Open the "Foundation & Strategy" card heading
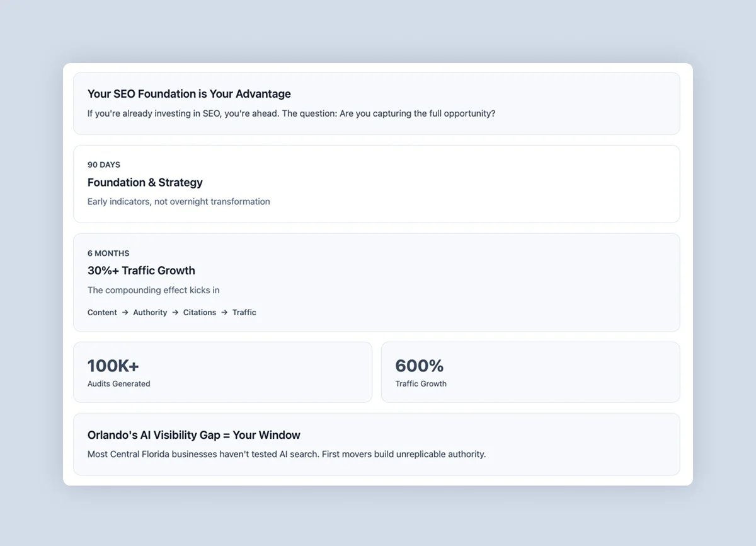Screen dimensions: 756x546 pyautogui.click(x=145, y=183)
